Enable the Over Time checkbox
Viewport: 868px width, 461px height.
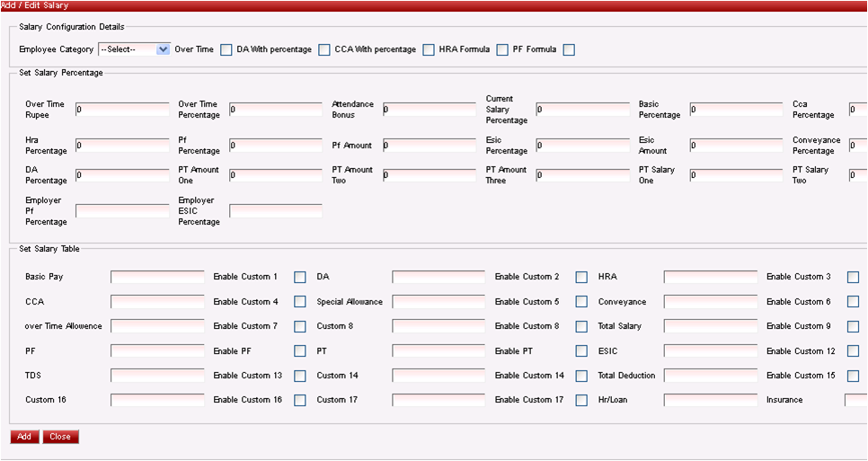coord(226,49)
